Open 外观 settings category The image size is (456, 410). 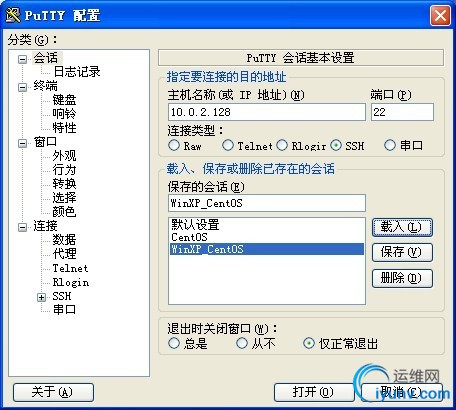64,156
